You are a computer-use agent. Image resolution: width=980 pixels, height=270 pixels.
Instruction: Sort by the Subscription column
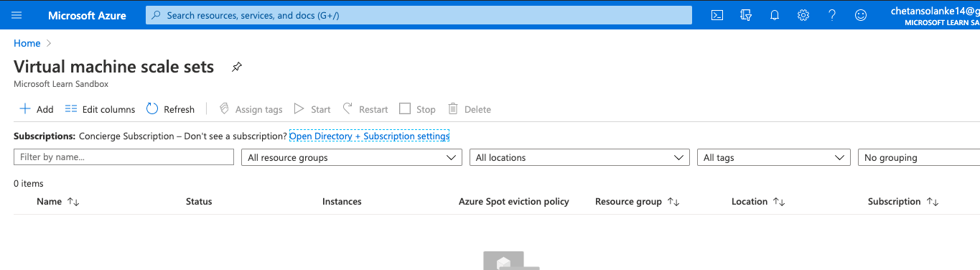[x=903, y=202]
